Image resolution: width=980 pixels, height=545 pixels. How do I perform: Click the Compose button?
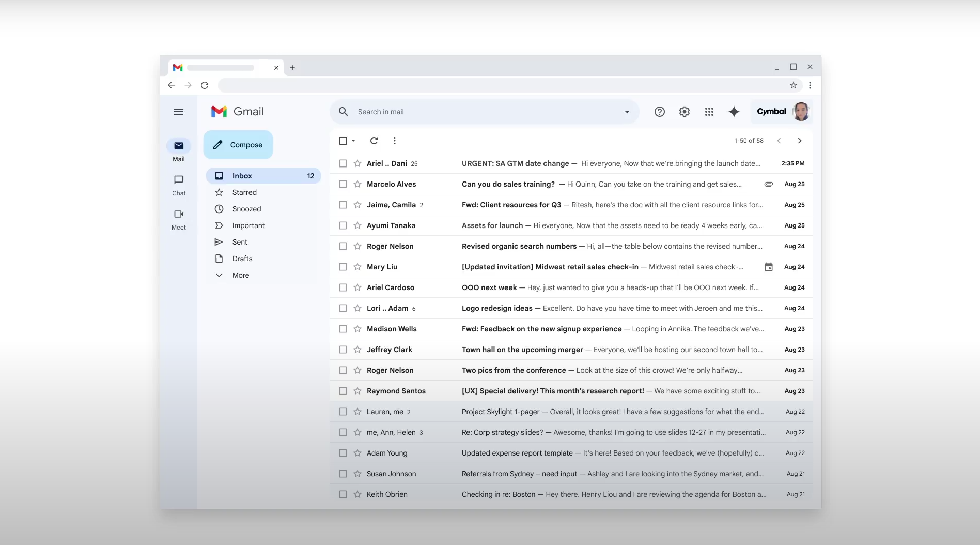click(x=238, y=145)
